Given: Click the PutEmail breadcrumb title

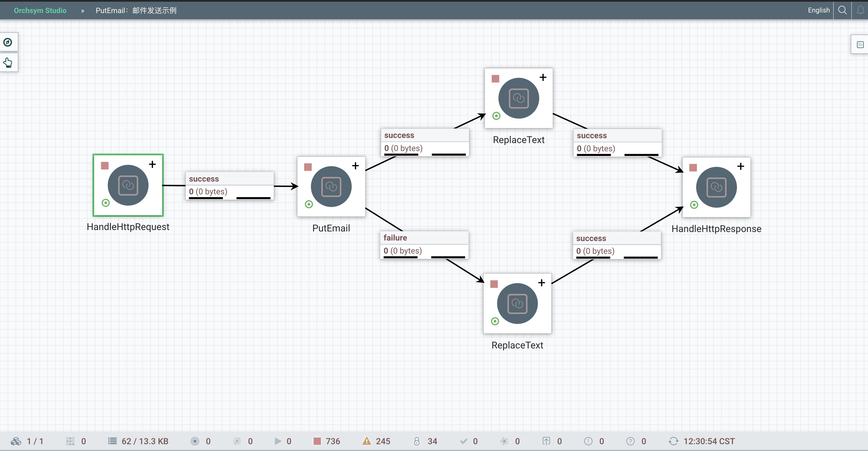Looking at the screenshot, I should point(136,10).
